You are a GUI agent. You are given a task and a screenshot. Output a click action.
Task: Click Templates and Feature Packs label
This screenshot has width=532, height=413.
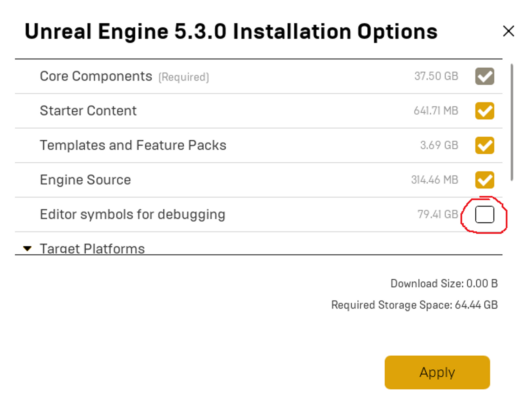133,145
